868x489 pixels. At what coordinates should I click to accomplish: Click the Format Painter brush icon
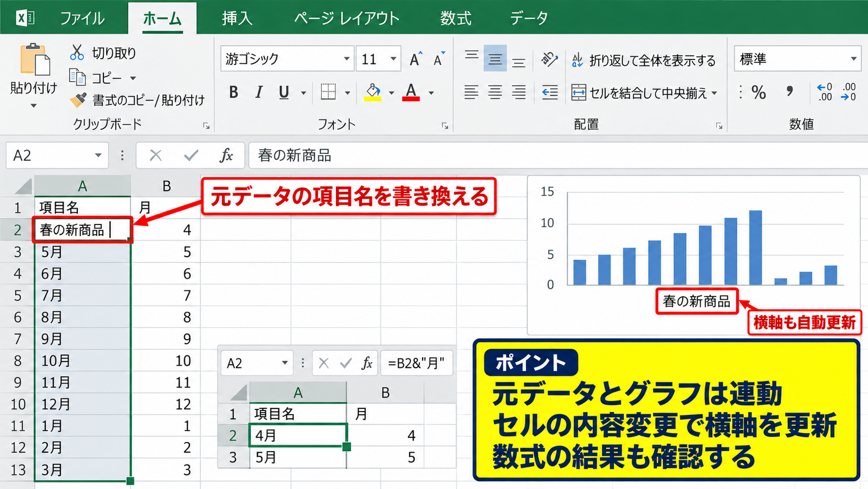[78, 100]
